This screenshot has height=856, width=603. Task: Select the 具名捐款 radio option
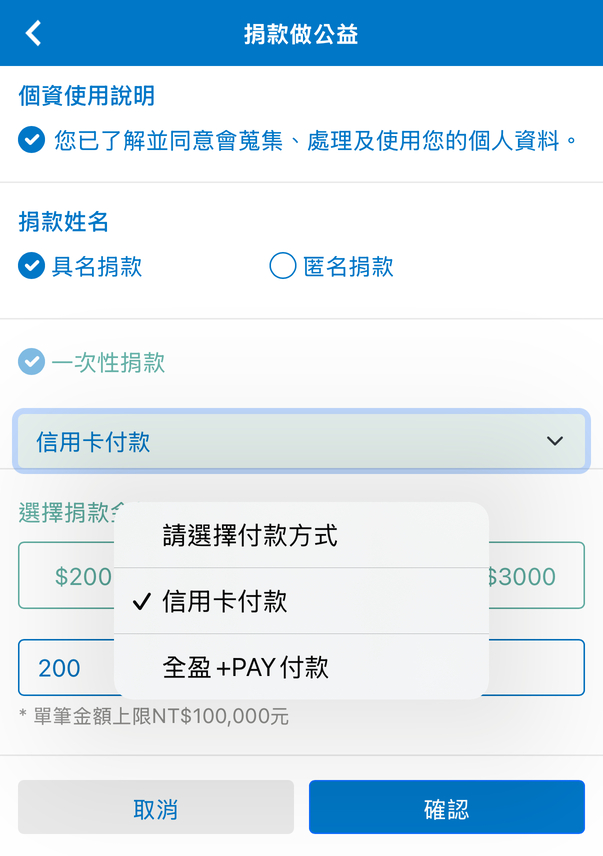click(32, 266)
